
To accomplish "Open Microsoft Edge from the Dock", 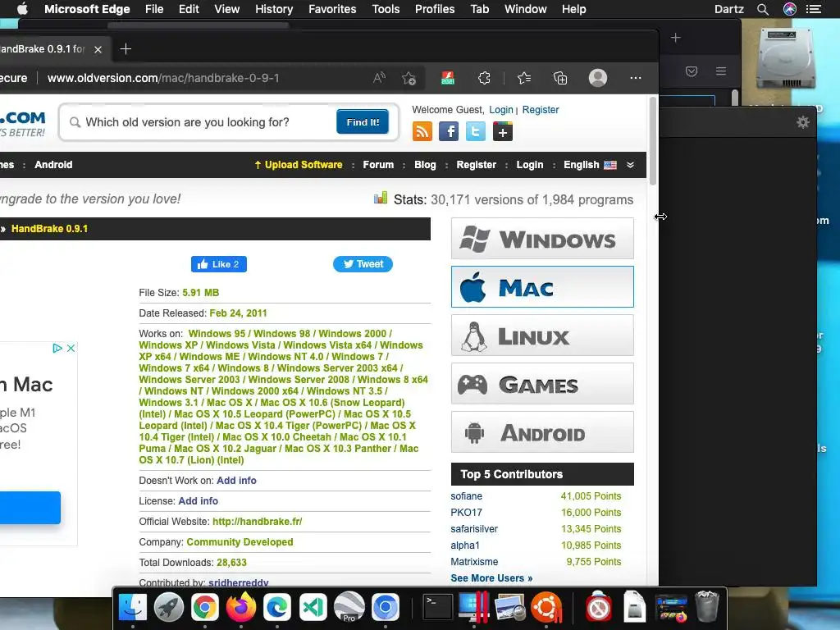I will pyautogui.click(x=277, y=608).
